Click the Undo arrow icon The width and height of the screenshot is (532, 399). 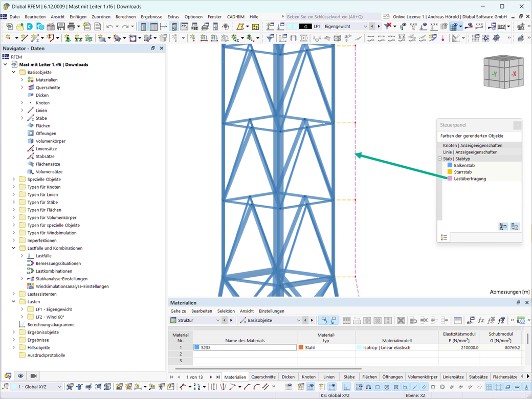click(109, 27)
